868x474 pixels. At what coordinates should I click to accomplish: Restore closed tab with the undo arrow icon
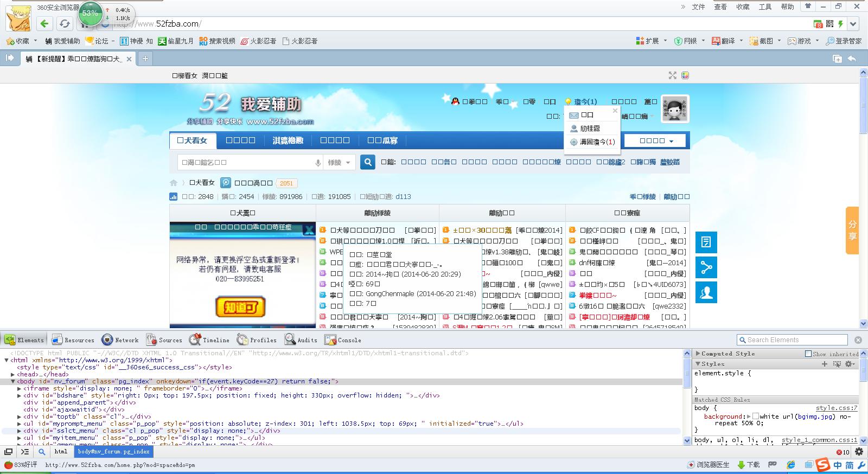pos(852,59)
